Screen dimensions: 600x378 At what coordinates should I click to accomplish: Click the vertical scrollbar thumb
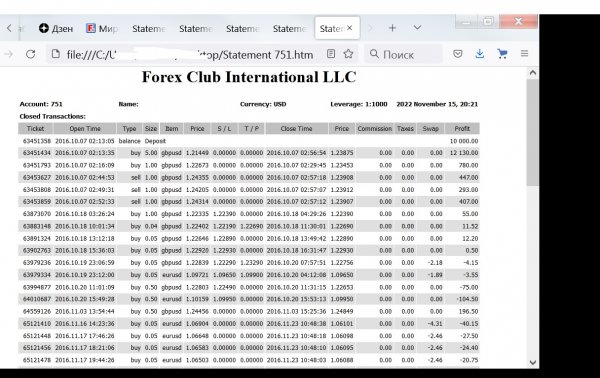[x=533, y=133]
